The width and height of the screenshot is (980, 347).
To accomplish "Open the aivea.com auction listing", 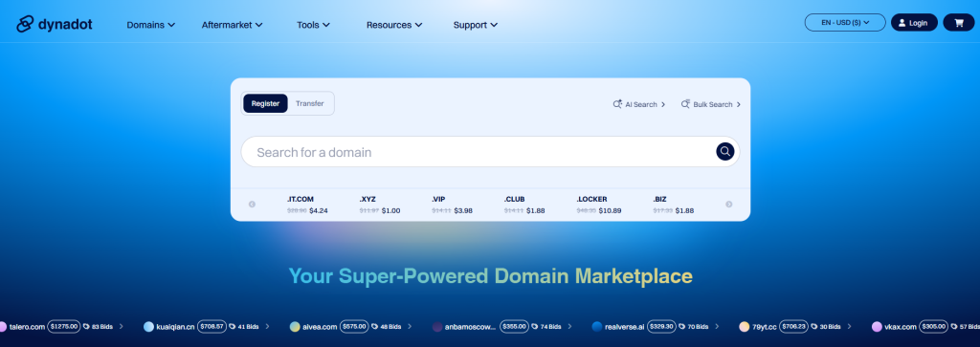I will click(320, 326).
